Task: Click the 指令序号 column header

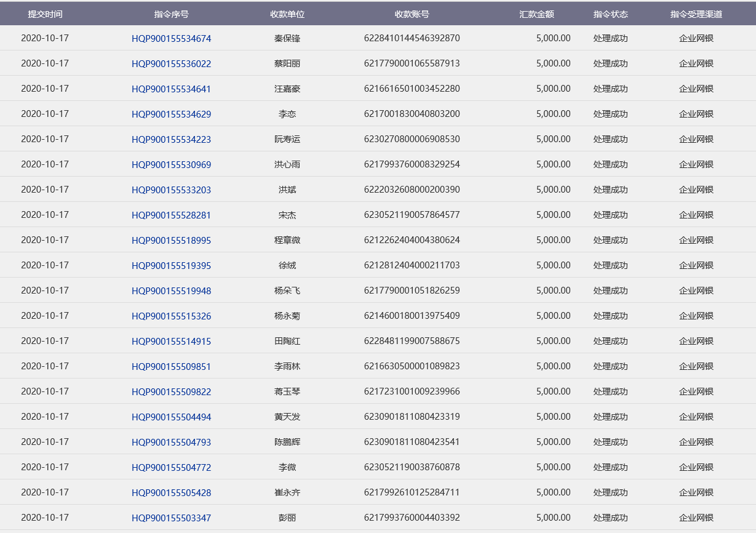Action: tap(171, 14)
